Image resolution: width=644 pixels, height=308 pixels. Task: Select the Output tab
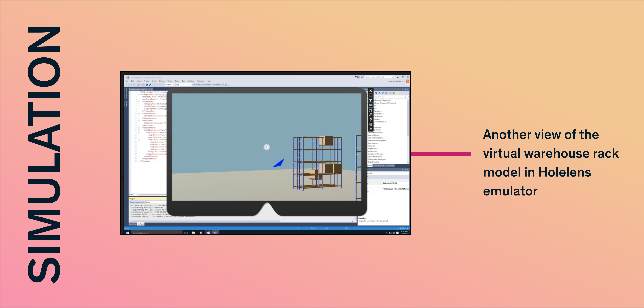[141, 224]
